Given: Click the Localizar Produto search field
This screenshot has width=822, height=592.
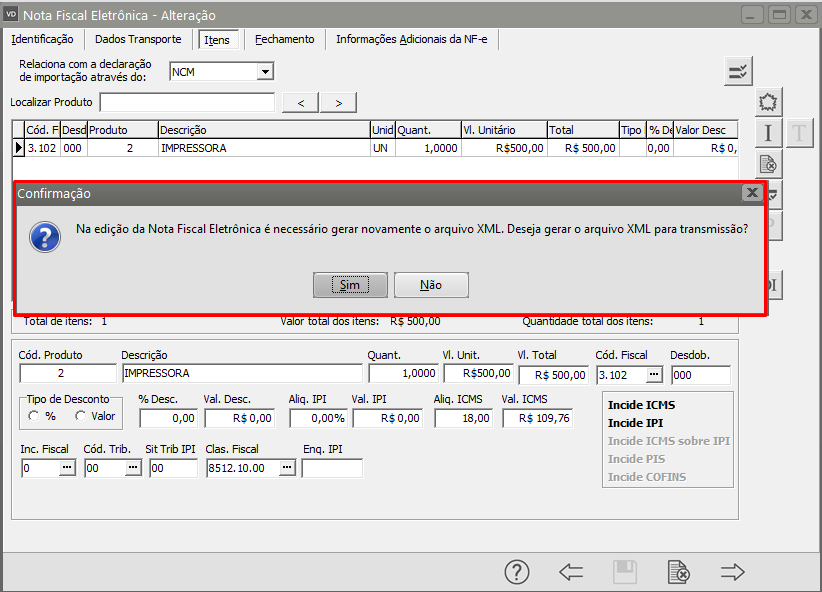Looking at the screenshot, I should (x=187, y=102).
